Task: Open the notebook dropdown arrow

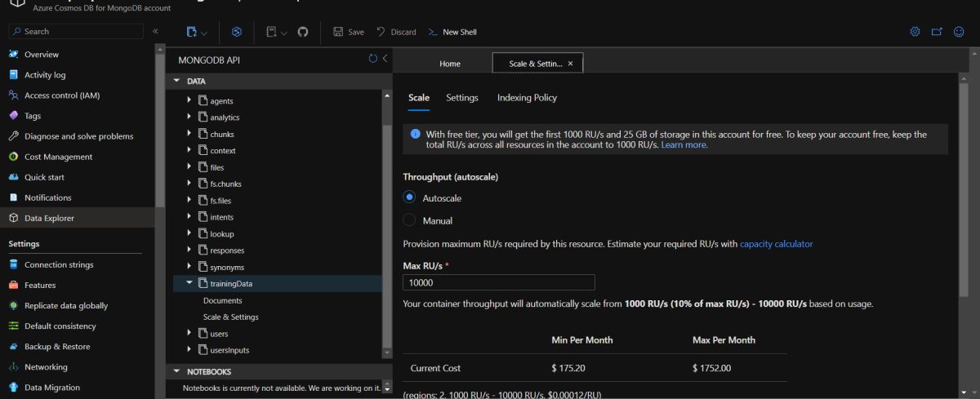Action: [284, 33]
